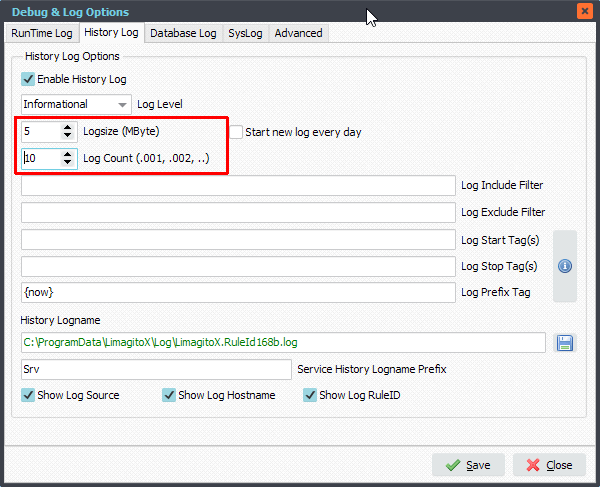
Task: Close the Debug & Log Options window via orange X
Action: 585,11
